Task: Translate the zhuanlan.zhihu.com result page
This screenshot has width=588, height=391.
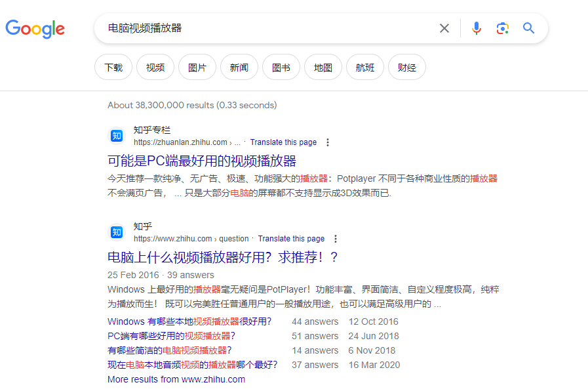Action: 283,142
